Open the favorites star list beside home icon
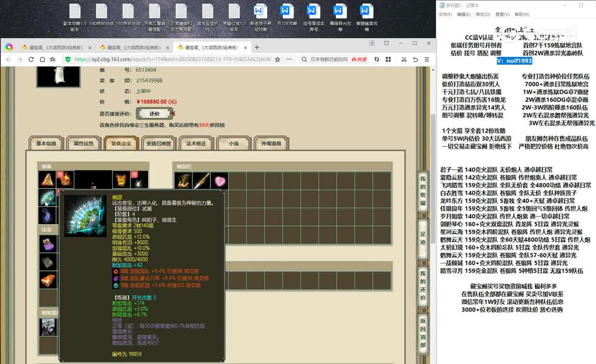 coord(53,59)
